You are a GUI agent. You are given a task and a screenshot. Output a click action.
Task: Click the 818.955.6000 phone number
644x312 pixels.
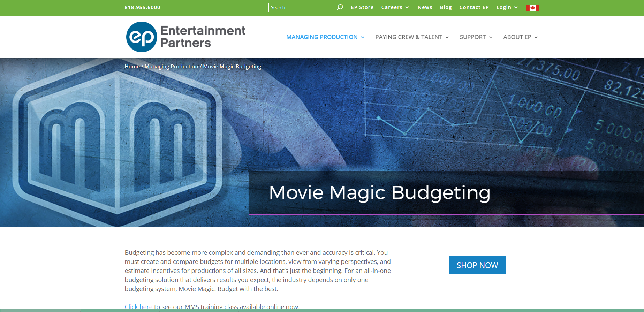(x=142, y=7)
